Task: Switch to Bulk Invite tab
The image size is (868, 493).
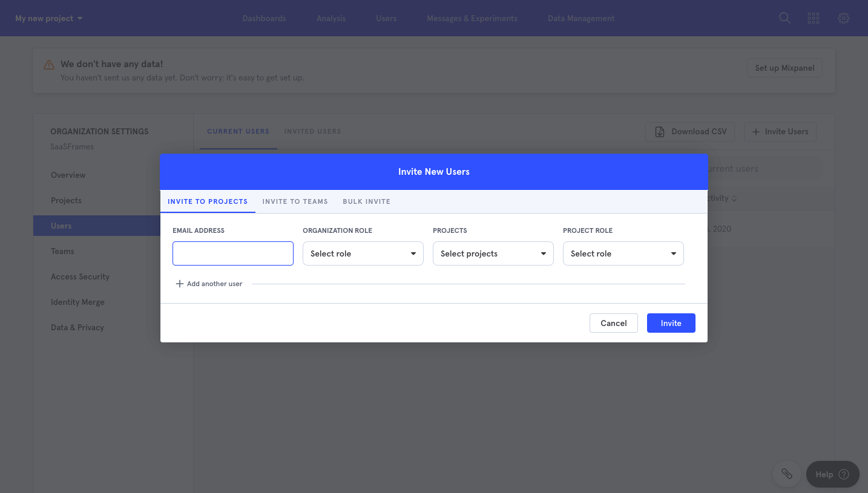Action: tap(366, 201)
